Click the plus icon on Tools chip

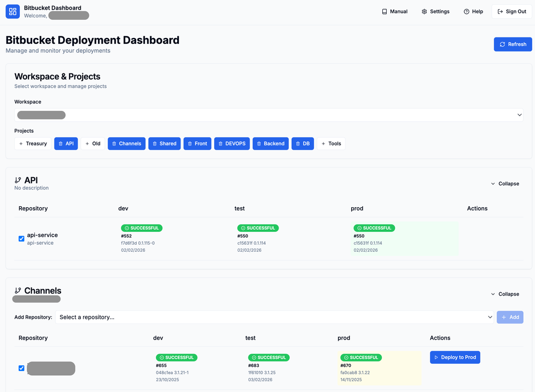tap(323, 144)
